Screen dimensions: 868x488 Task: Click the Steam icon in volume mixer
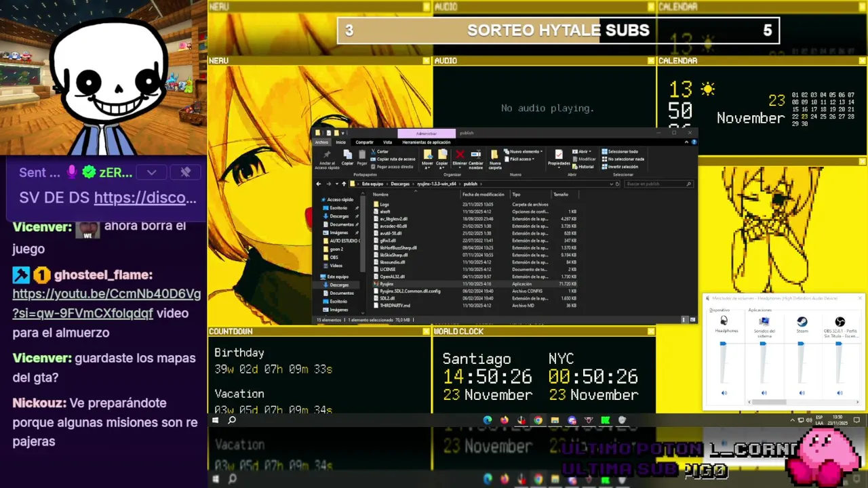(x=802, y=321)
